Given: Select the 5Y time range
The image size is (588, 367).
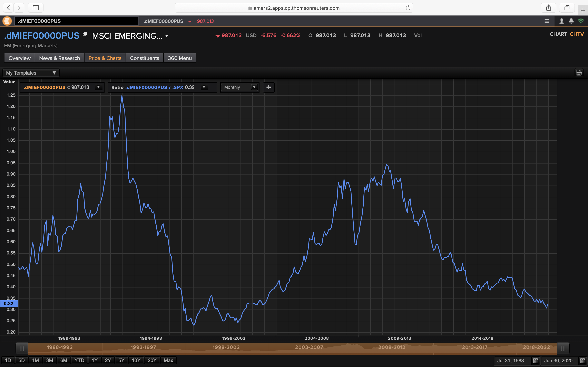Looking at the screenshot, I should 121,360.
